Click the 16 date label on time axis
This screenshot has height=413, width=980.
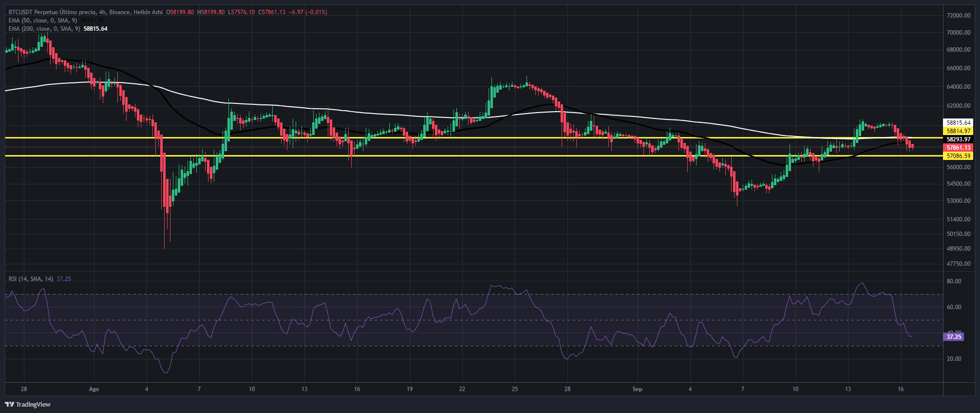pyautogui.click(x=901, y=389)
